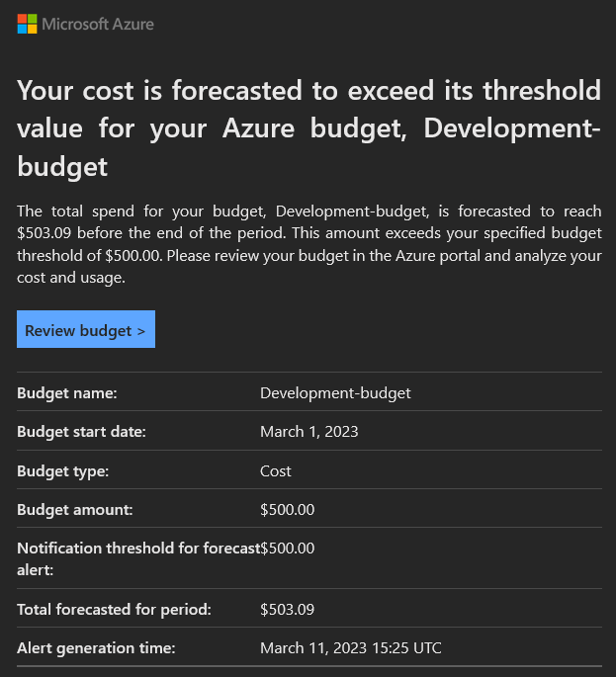The width and height of the screenshot is (616, 677).
Task: Select the notification threshold $500.00 value
Action: [x=288, y=549]
